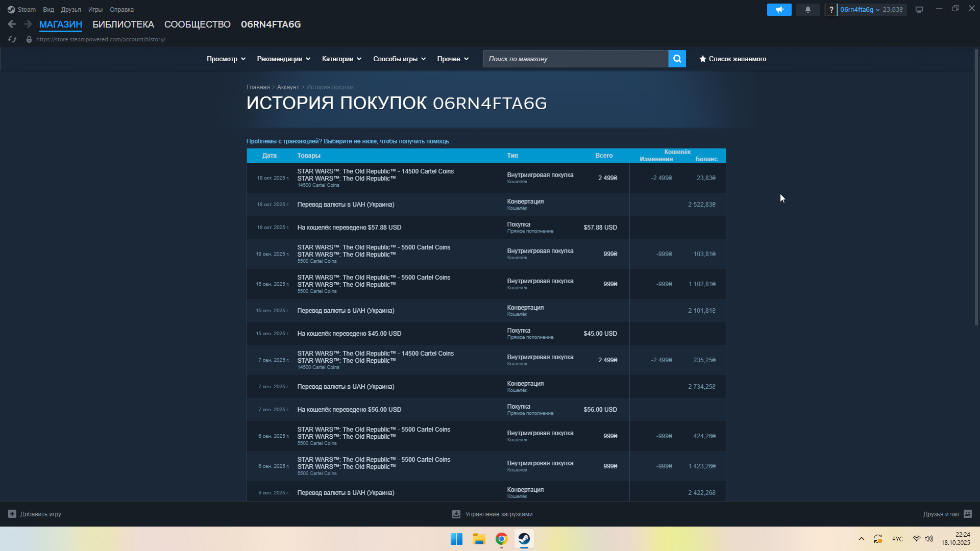The image size is (980, 551).
Task: Switch to the БИБЛИОТЕКА tab
Action: [123, 24]
